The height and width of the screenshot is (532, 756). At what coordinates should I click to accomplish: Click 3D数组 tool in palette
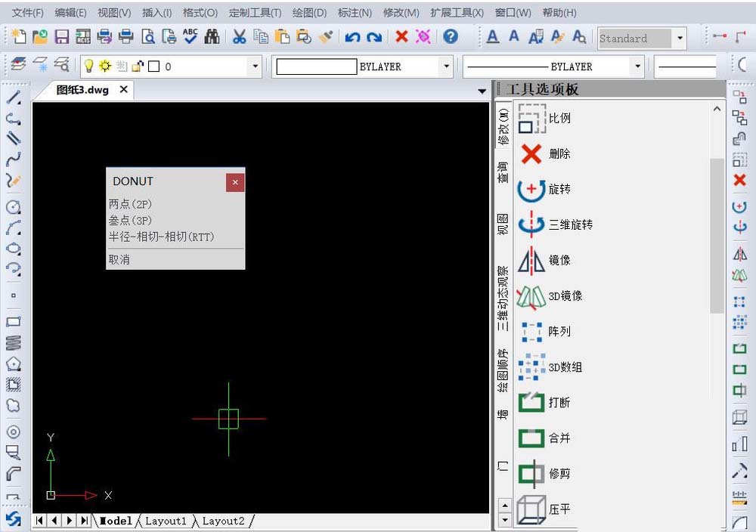(x=550, y=367)
